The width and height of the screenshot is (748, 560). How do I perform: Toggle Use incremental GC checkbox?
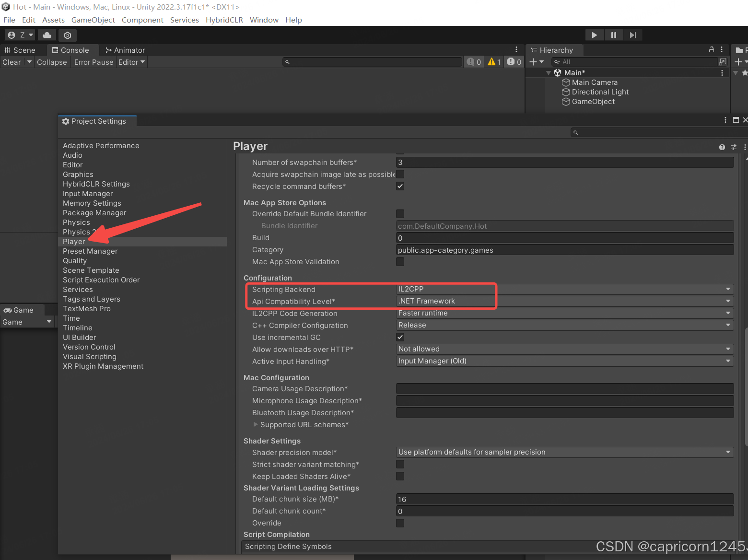pyautogui.click(x=400, y=337)
